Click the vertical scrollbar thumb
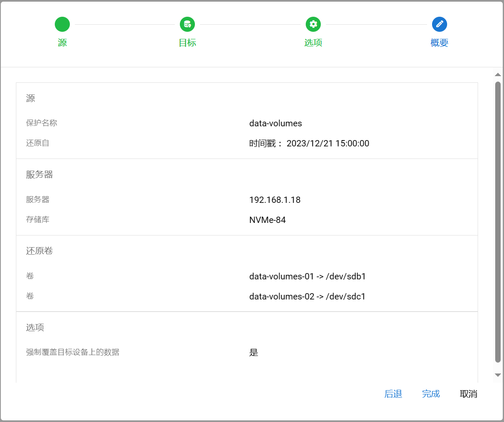504x422 pixels. point(498,222)
